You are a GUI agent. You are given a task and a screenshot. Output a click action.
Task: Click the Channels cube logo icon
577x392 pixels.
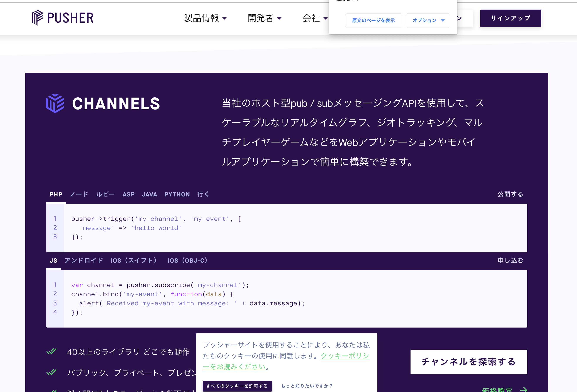point(55,103)
